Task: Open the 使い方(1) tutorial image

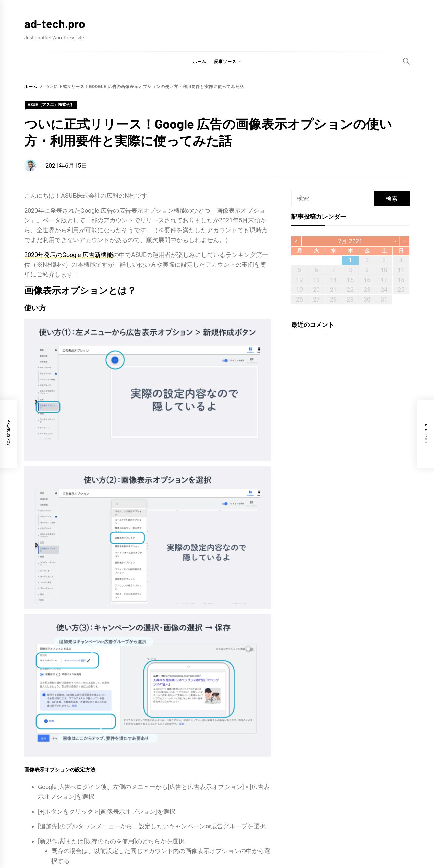Action: coord(147,390)
